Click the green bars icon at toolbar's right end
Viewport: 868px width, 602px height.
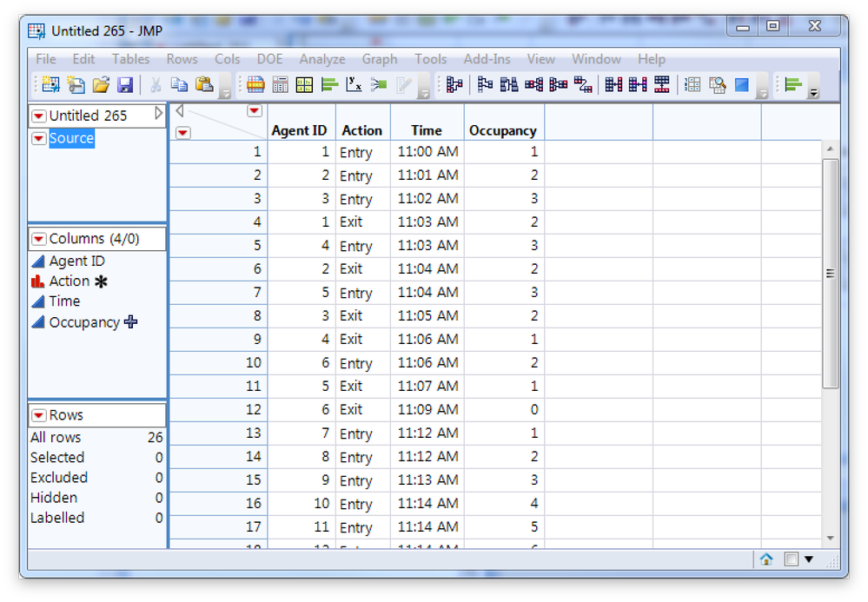click(x=793, y=84)
